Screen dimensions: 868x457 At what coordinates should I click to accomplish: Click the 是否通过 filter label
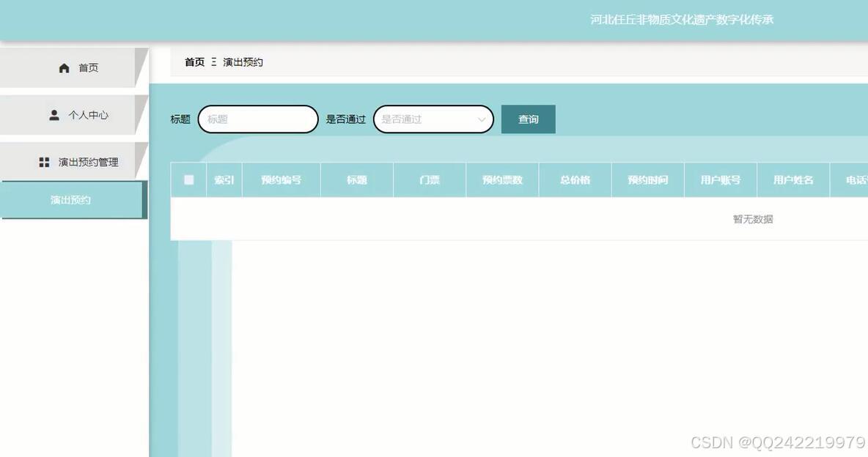click(345, 119)
